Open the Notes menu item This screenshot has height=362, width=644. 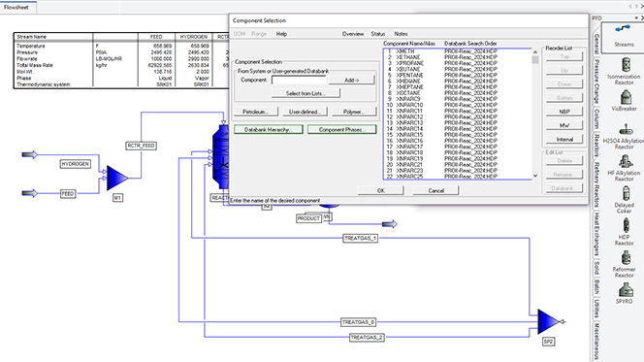401,34
